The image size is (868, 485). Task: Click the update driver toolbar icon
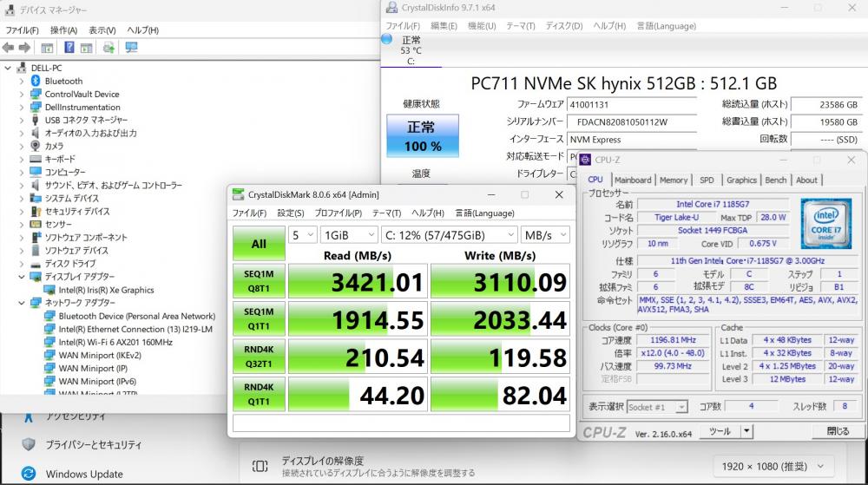click(108, 48)
